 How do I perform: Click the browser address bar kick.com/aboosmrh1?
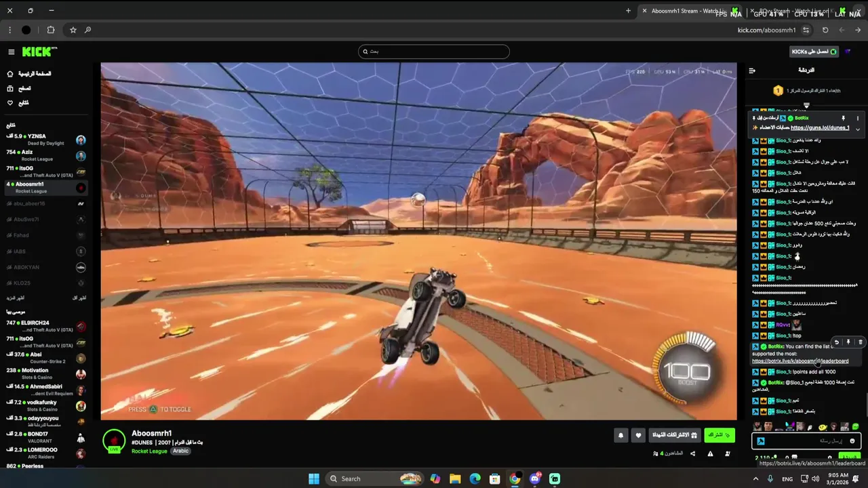coord(766,30)
